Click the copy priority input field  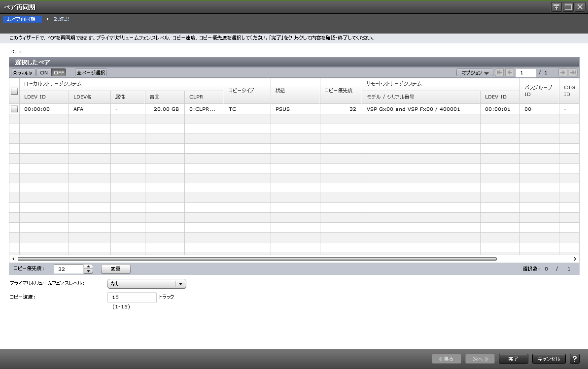click(x=69, y=269)
